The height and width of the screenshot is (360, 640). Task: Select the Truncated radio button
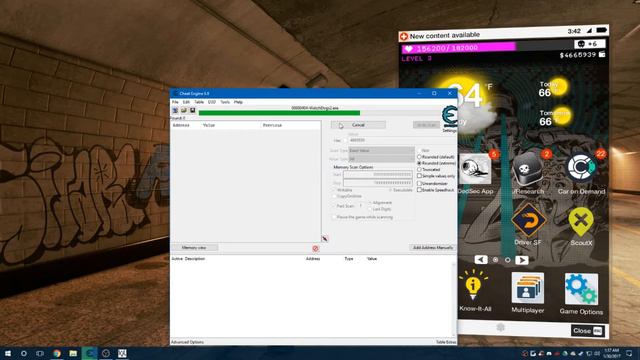coord(419,169)
